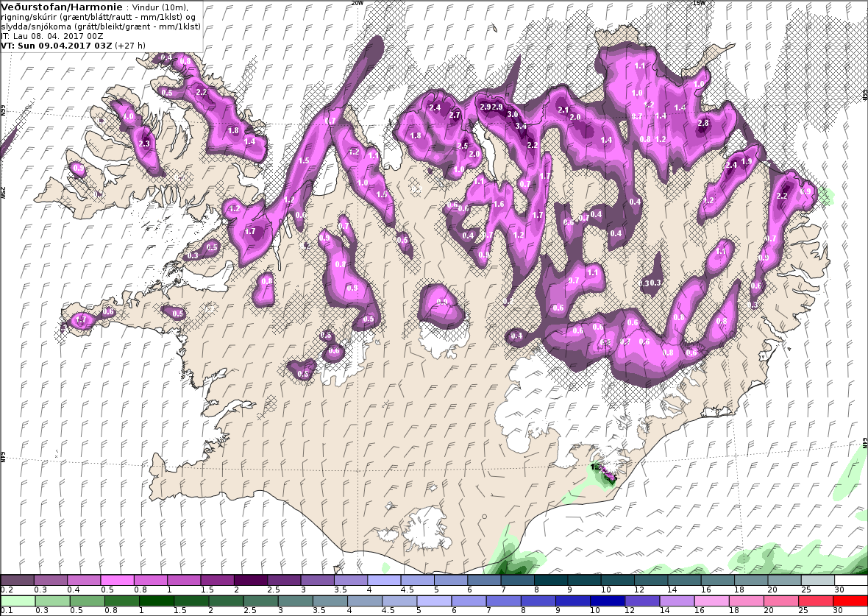Click the 15W longitude label at top
This screenshot has height=616, width=868.
[699, 3]
